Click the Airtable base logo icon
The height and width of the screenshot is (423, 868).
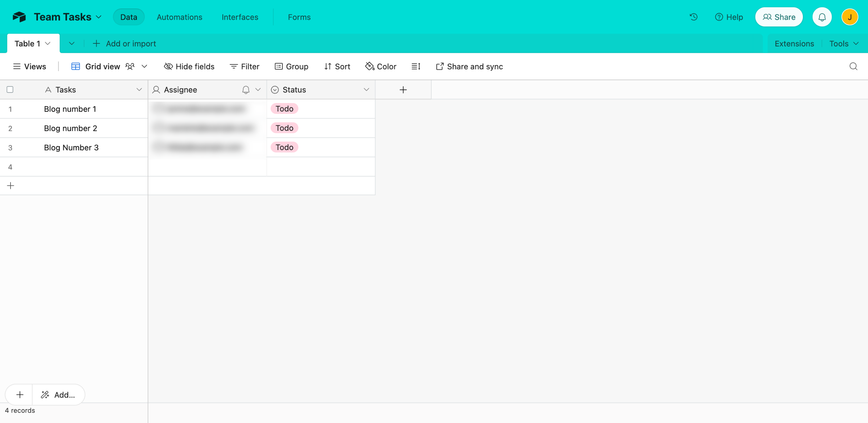click(19, 17)
